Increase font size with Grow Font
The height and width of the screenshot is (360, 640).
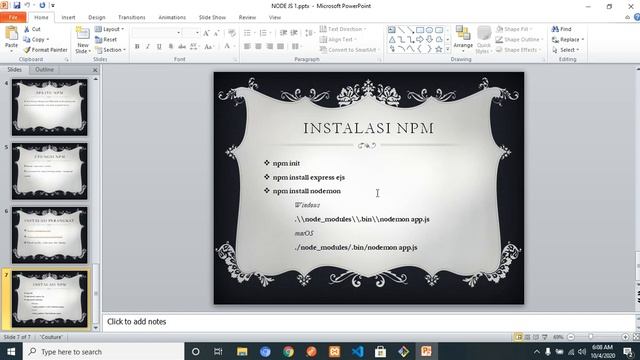[x=207, y=33]
